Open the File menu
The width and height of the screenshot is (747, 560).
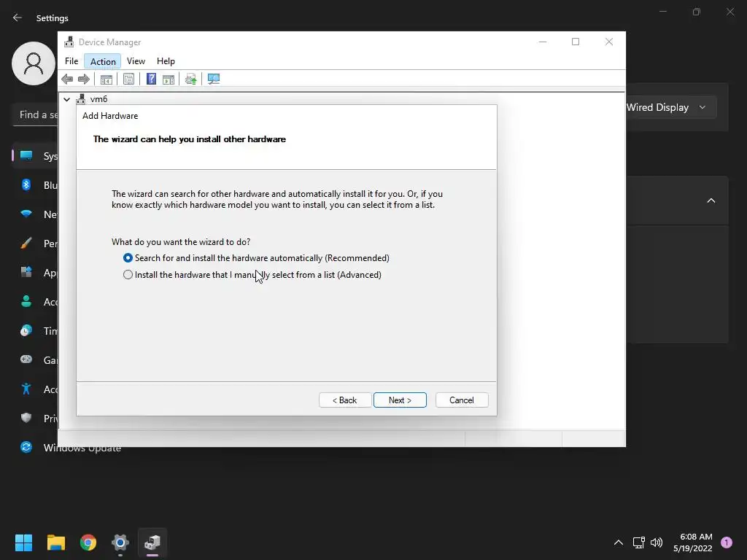pyautogui.click(x=71, y=61)
